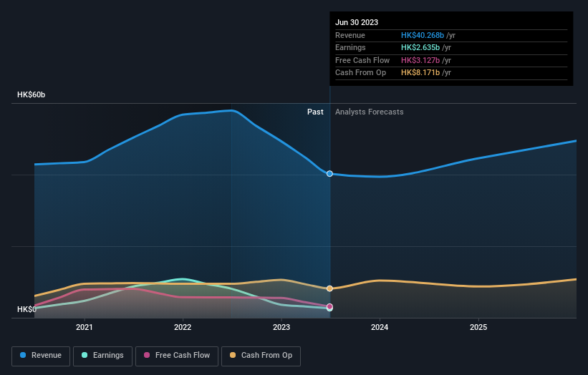Image resolution: width=588 pixels, height=375 pixels.
Task: Click the HK$40.268b revenue value
Action: click(x=423, y=35)
